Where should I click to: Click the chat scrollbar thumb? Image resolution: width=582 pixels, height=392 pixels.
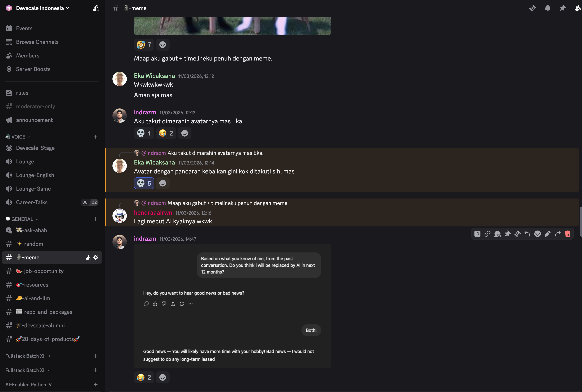click(581, 221)
